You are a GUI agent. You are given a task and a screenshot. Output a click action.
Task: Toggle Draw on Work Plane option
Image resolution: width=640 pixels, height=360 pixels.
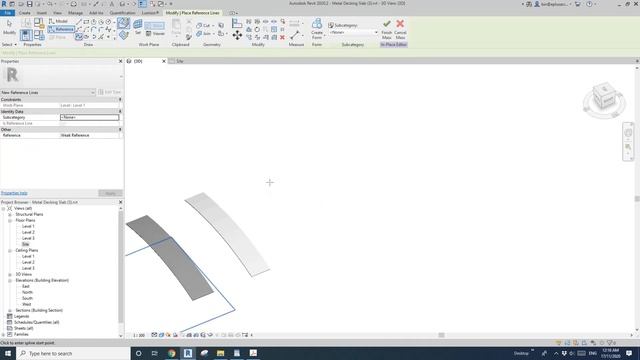coord(124,36)
